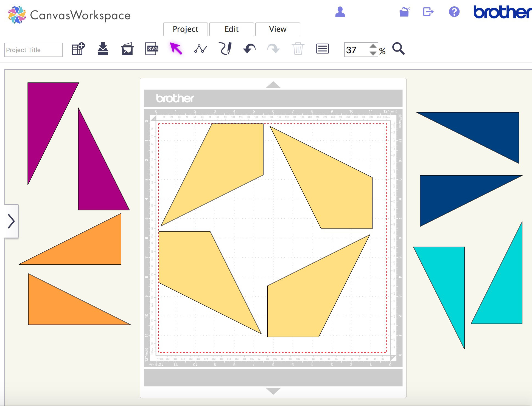Increase zoom with the up stepper arrow
This screenshot has width=532, height=406.
point(373,46)
